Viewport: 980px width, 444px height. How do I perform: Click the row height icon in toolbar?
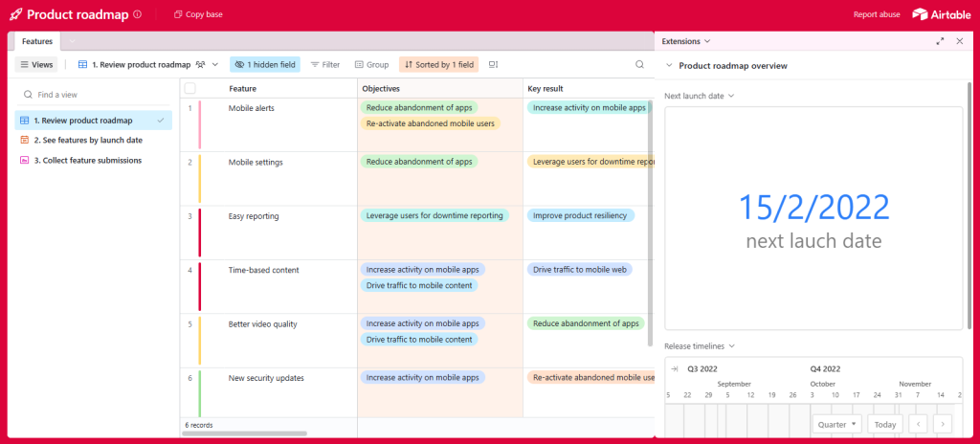coord(494,65)
